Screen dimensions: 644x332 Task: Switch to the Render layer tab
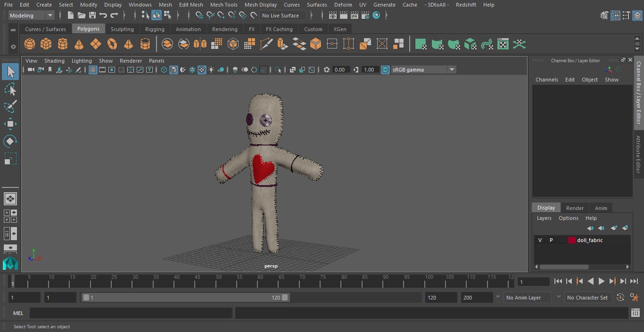pos(575,208)
